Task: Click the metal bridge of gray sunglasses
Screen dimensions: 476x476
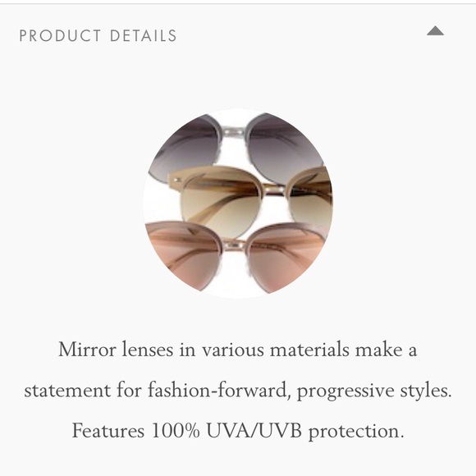Action: coord(233,132)
